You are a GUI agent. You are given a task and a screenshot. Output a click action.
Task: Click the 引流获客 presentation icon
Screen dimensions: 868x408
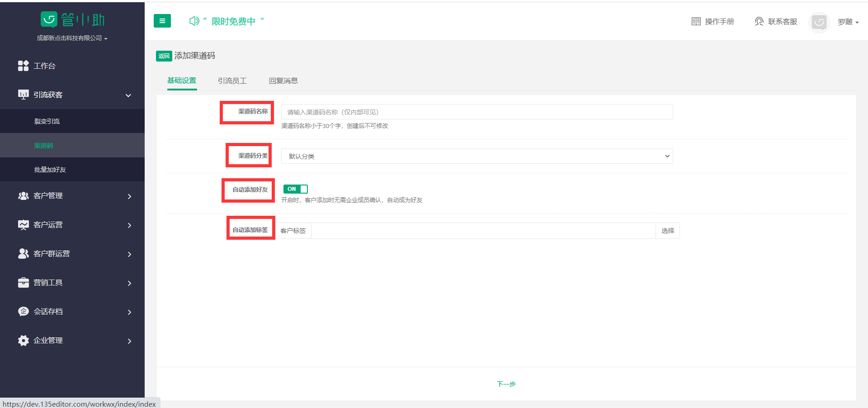[x=23, y=95]
